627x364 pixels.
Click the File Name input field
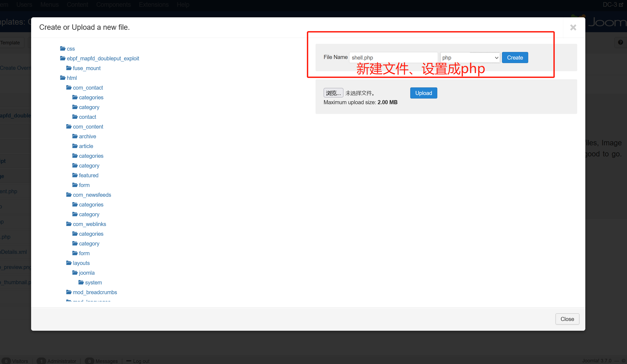pos(393,58)
